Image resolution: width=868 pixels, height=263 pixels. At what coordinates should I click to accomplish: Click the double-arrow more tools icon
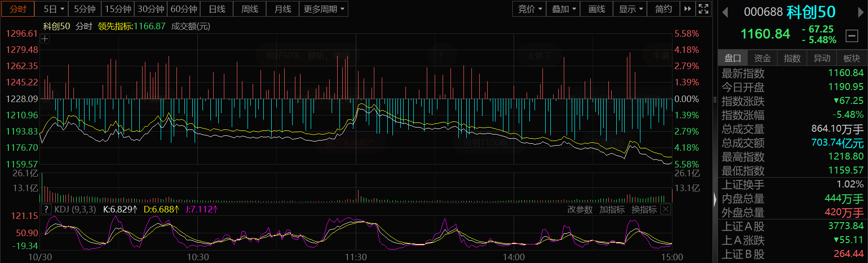pyautogui.click(x=687, y=9)
